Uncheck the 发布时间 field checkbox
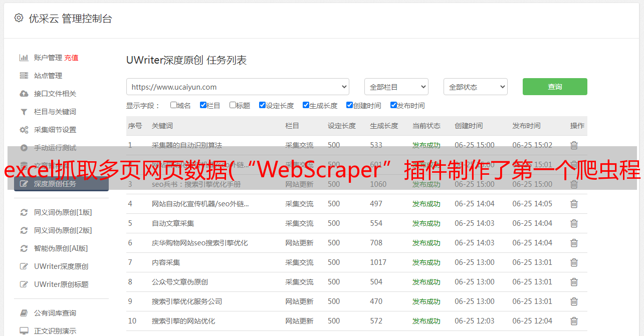 393,105
